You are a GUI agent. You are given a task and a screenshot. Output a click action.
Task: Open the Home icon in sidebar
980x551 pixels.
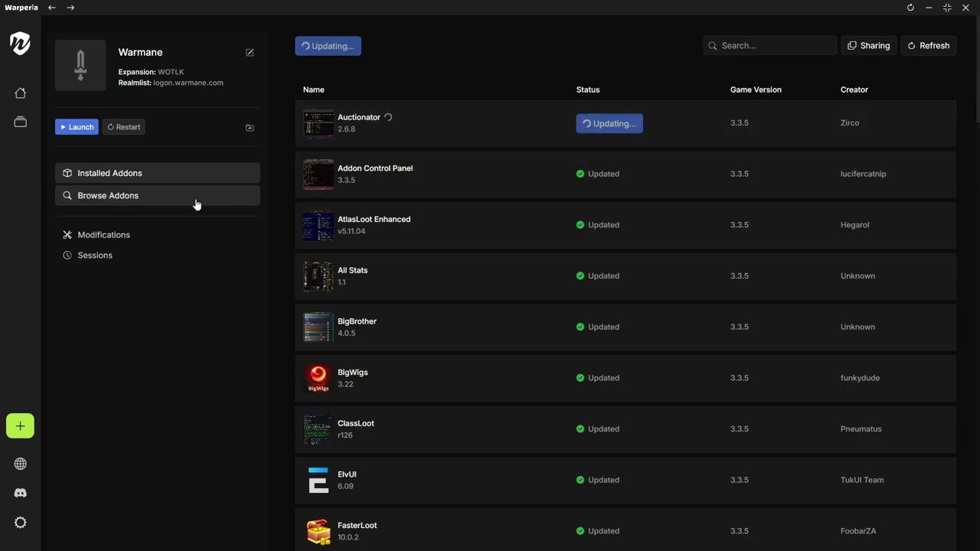click(20, 93)
